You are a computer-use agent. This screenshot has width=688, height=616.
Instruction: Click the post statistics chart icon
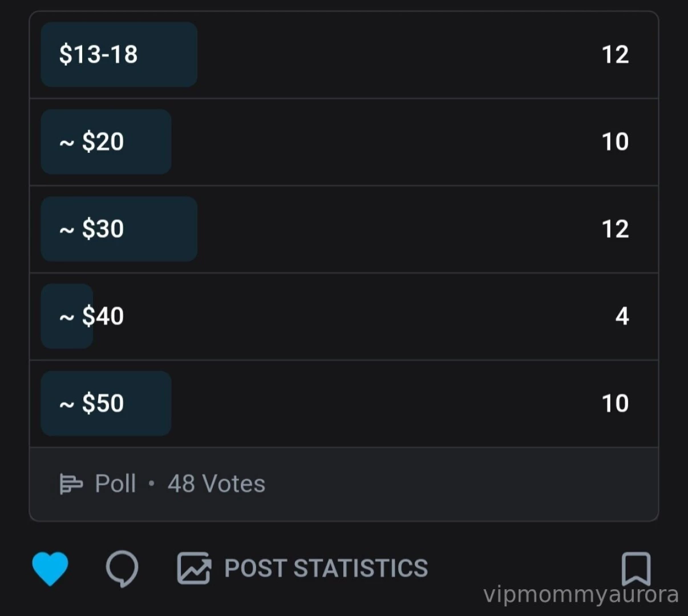[194, 568]
